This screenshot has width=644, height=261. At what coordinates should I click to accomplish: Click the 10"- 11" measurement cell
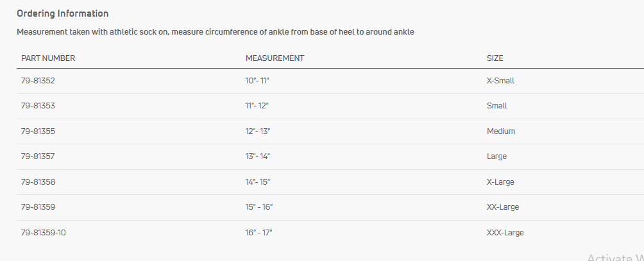(x=261, y=81)
